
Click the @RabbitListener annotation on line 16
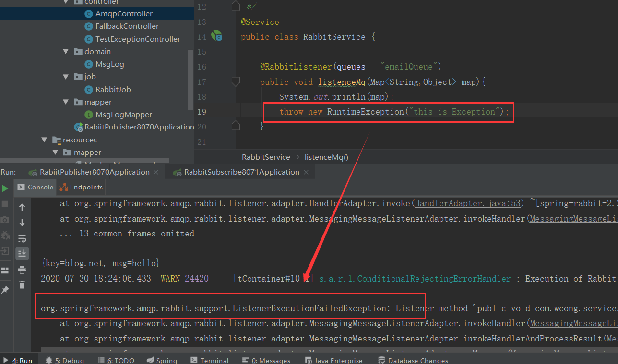296,67
